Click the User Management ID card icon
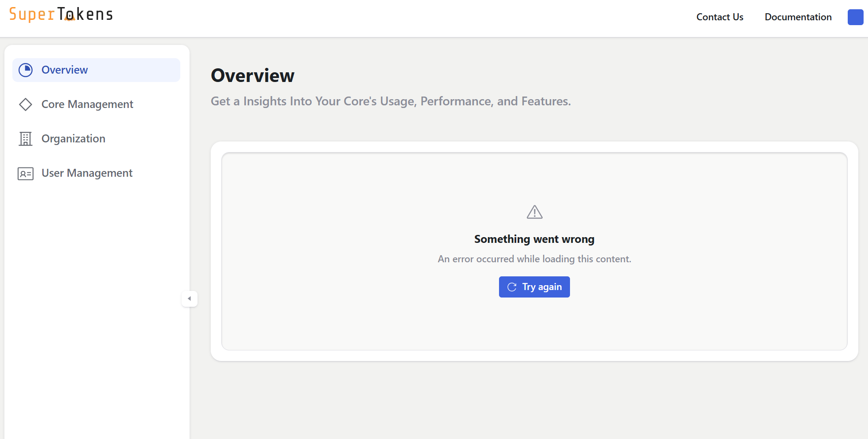The width and height of the screenshot is (868, 439). pyautogui.click(x=26, y=174)
